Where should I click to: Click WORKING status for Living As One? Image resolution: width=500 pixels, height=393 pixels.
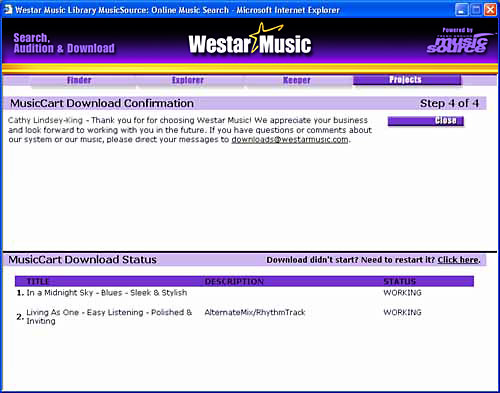(402, 312)
